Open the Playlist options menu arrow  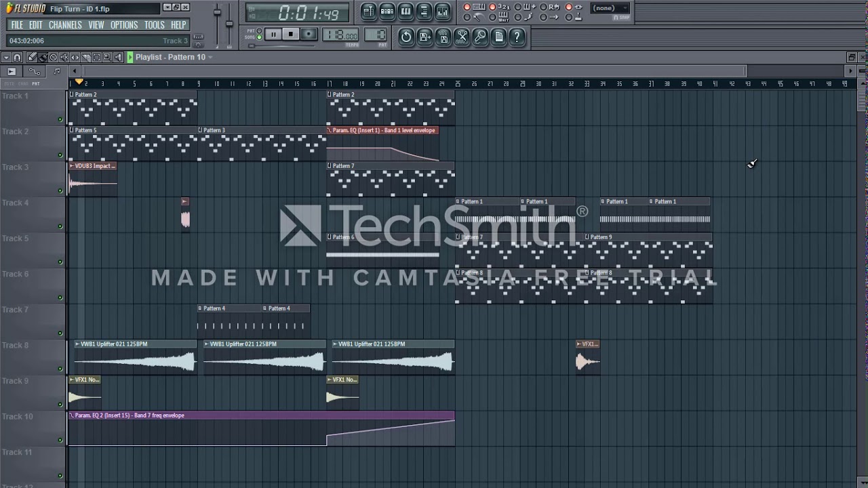6,57
